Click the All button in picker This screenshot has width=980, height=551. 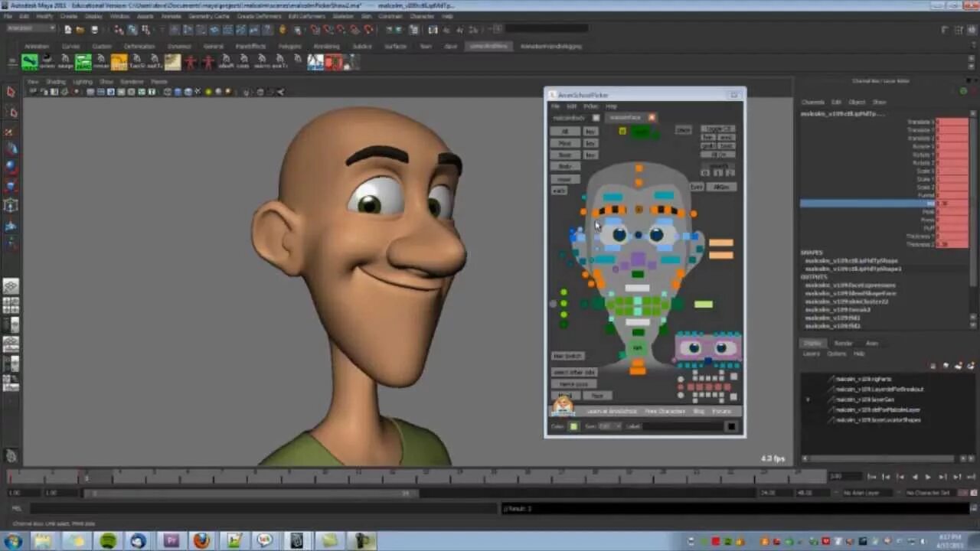point(565,132)
